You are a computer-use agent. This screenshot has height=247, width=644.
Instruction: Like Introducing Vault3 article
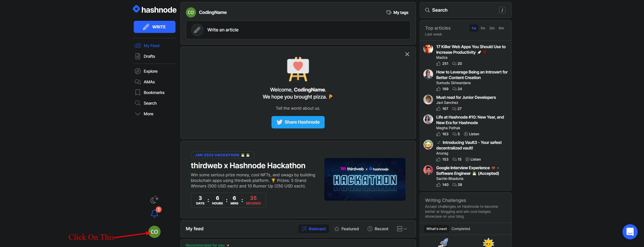click(438, 159)
